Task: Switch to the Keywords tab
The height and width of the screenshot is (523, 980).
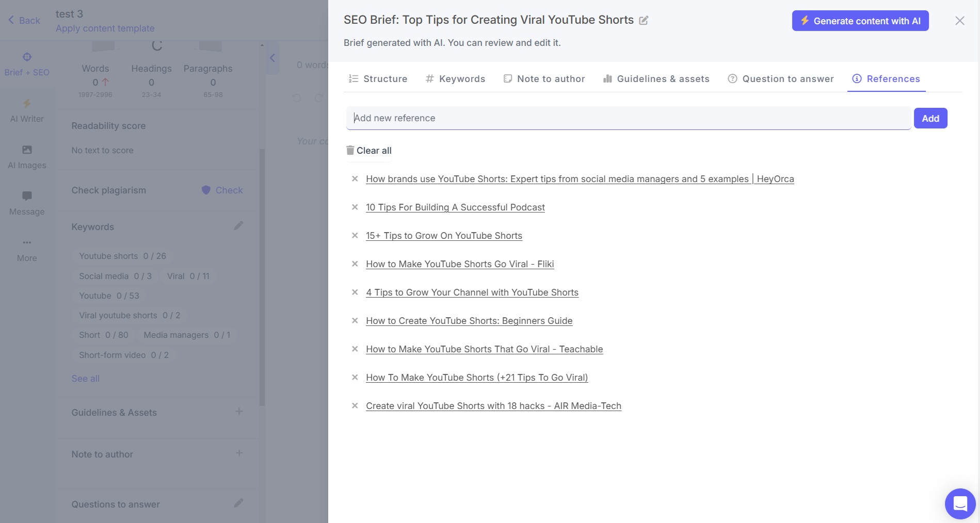Action: 455,79
